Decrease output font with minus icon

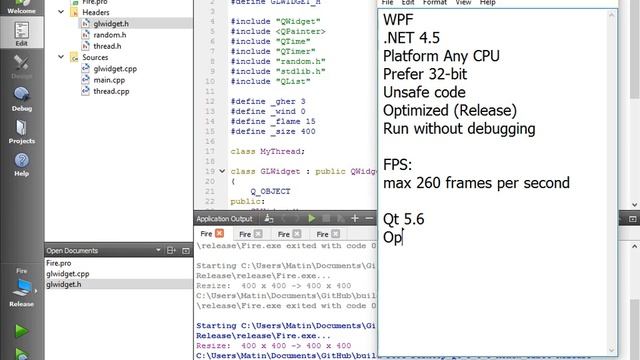tap(369, 219)
